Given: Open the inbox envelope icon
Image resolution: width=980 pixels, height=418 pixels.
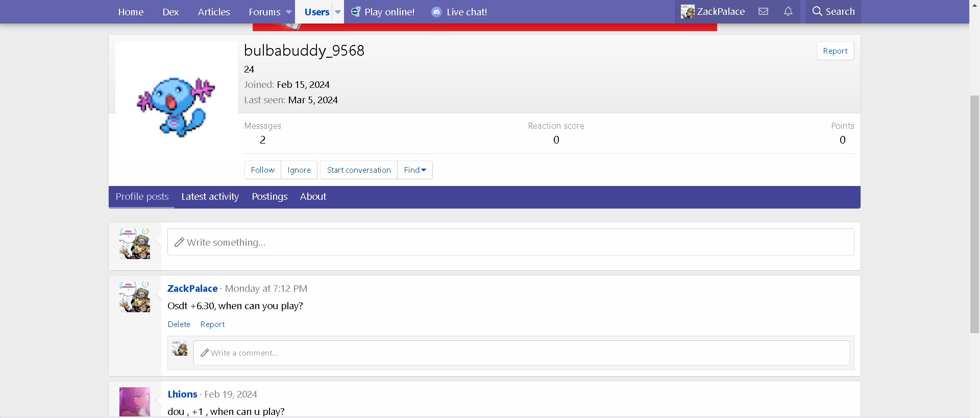Looking at the screenshot, I should point(763,11).
